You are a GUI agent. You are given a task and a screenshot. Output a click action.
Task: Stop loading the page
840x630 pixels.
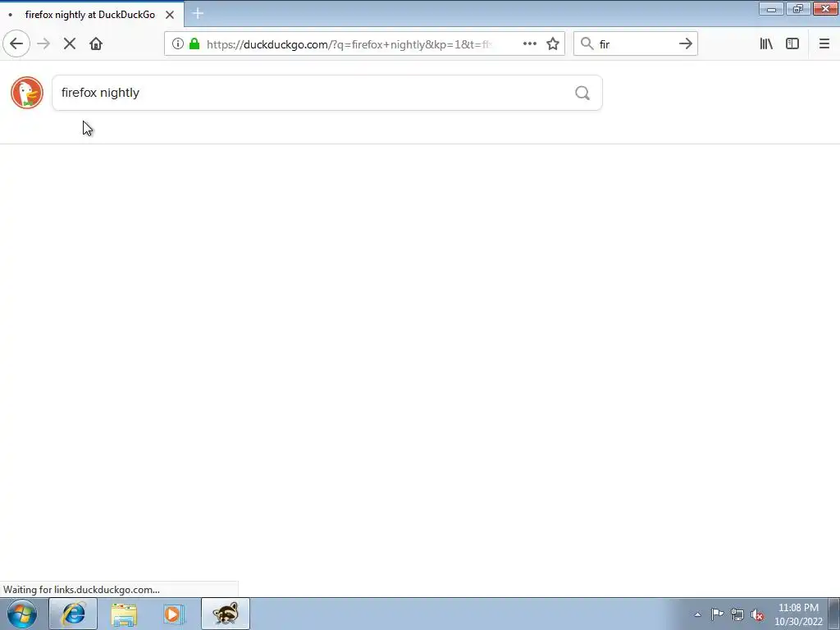70,44
